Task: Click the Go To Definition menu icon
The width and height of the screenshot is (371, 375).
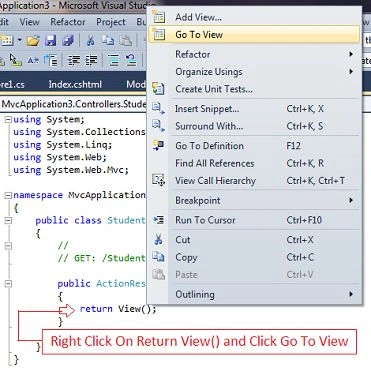Action: tap(158, 145)
